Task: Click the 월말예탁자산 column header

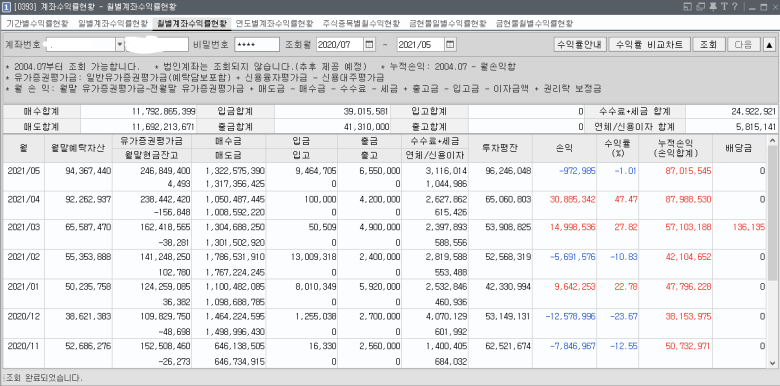Action: click(x=78, y=148)
